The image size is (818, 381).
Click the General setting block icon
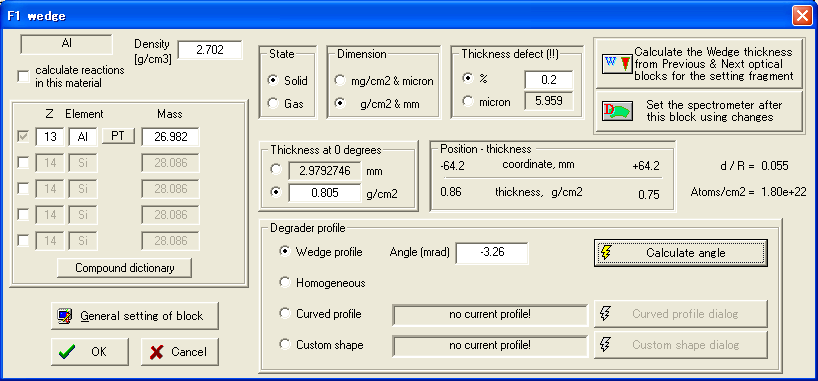(x=65, y=316)
